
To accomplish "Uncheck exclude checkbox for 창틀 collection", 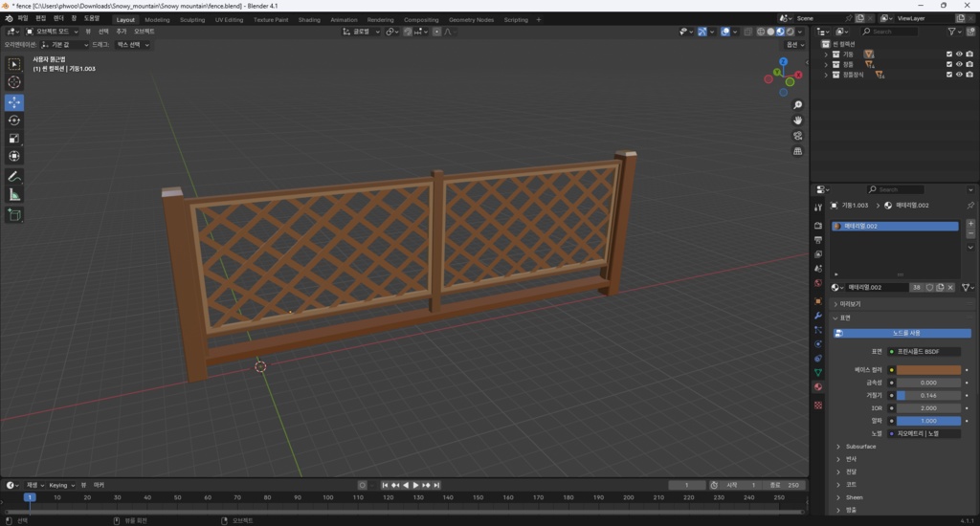I will pos(949,64).
